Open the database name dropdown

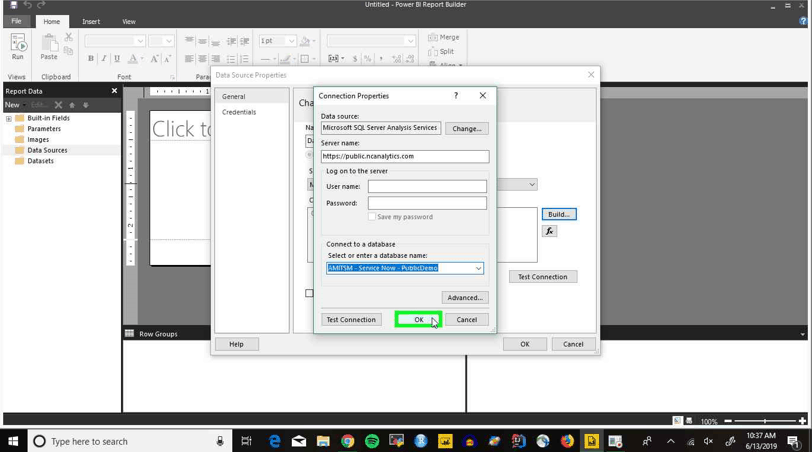tap(478, 268)
